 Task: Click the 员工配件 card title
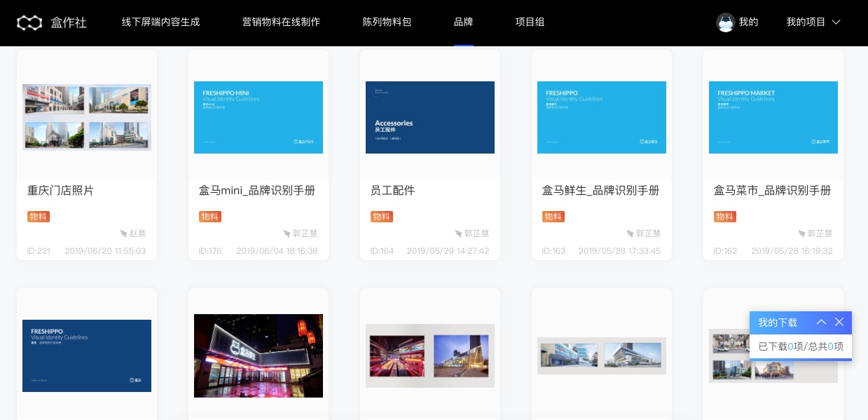[x=393, y=191]
